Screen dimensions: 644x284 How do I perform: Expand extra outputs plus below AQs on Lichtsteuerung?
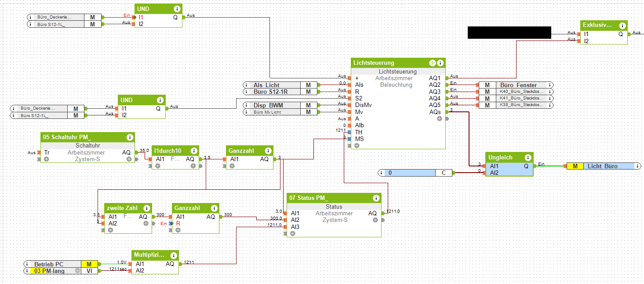(x=439, y=118)
